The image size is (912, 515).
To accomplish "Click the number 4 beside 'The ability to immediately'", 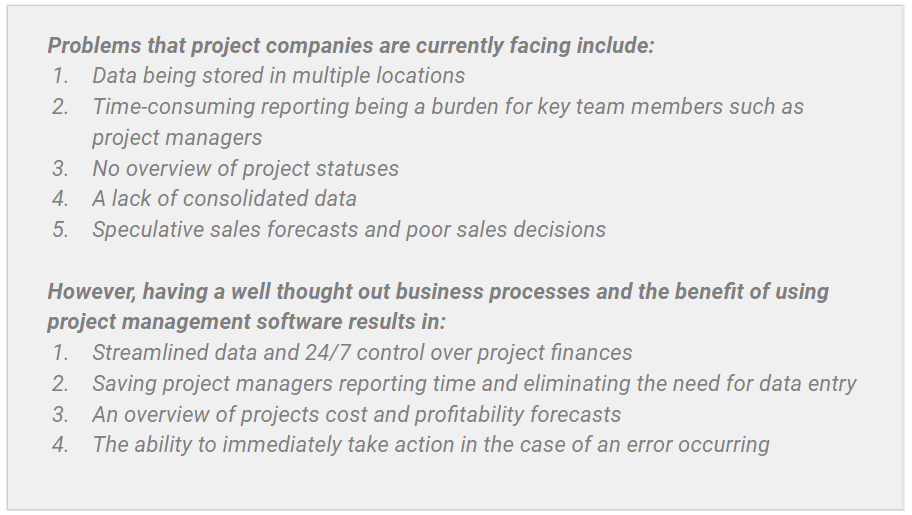I will (60, 445).
